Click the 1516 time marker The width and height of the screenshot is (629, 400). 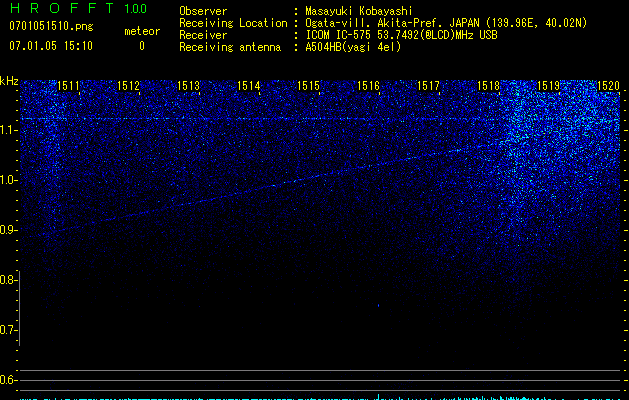coord(369,85)
